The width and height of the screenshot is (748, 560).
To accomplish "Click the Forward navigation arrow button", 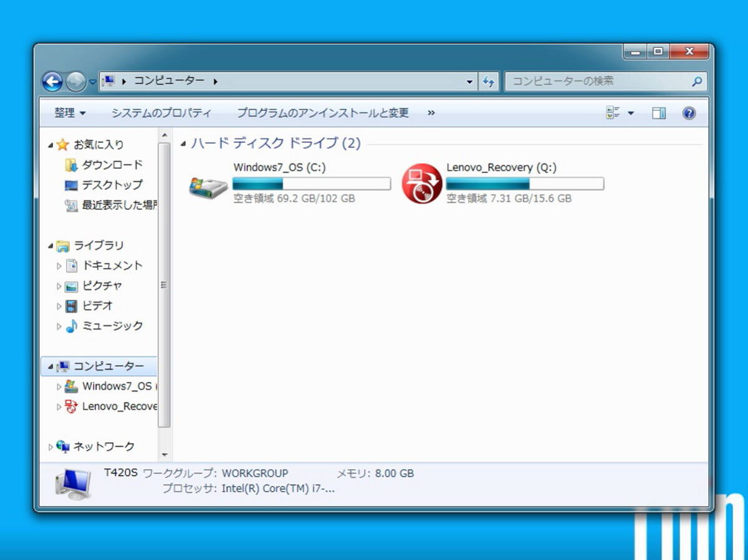I will [x=75, y=81].
